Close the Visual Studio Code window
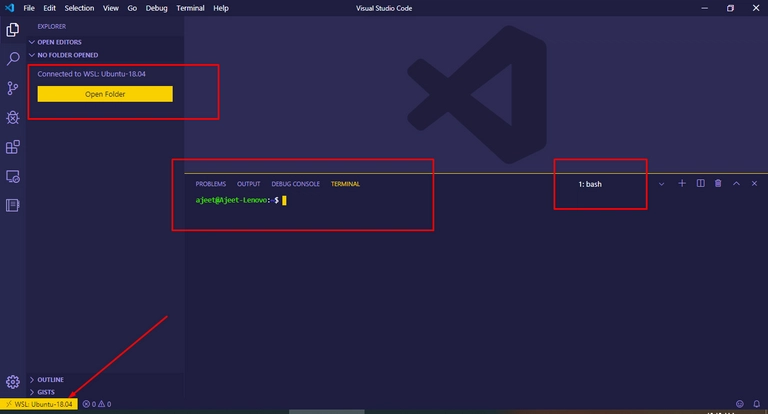 [x=756, y=8]
